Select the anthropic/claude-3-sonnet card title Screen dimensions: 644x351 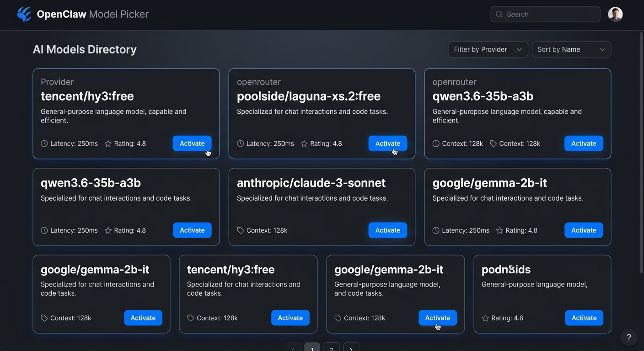pyautogui.click(x=311, y=183)
